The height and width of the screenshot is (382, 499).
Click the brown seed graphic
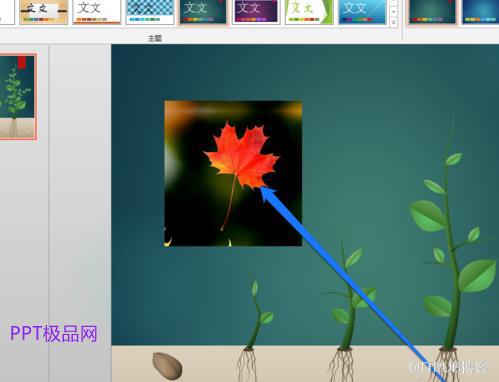(167, 366)
